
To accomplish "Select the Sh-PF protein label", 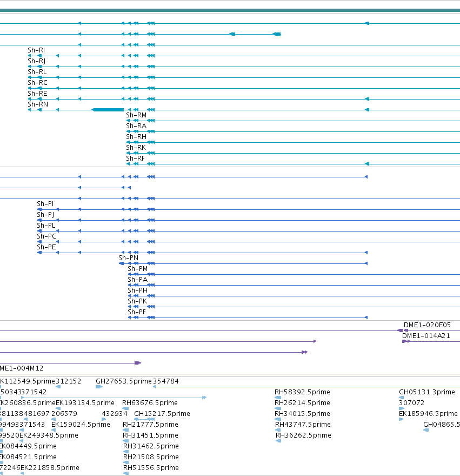I will (137, 312).
